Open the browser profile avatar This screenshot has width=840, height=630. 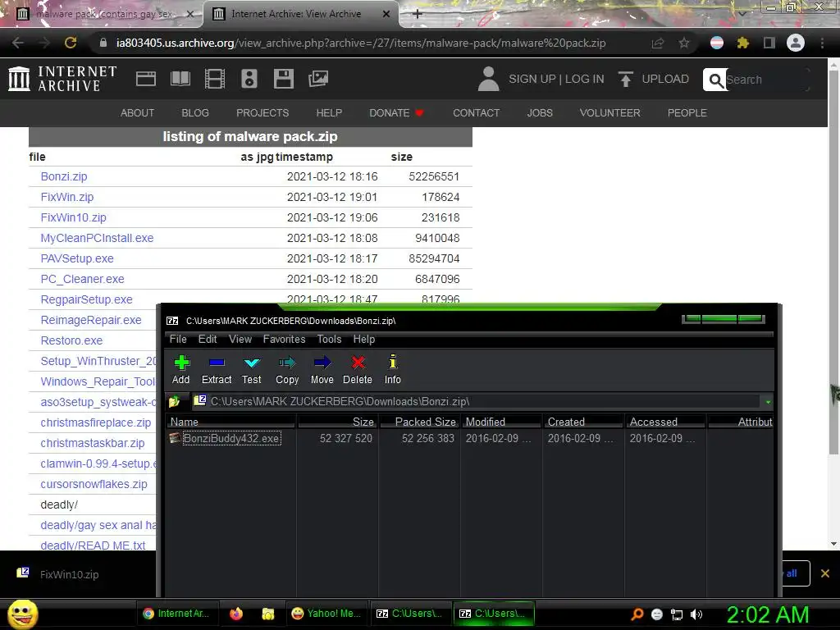[x=796, y=43]
